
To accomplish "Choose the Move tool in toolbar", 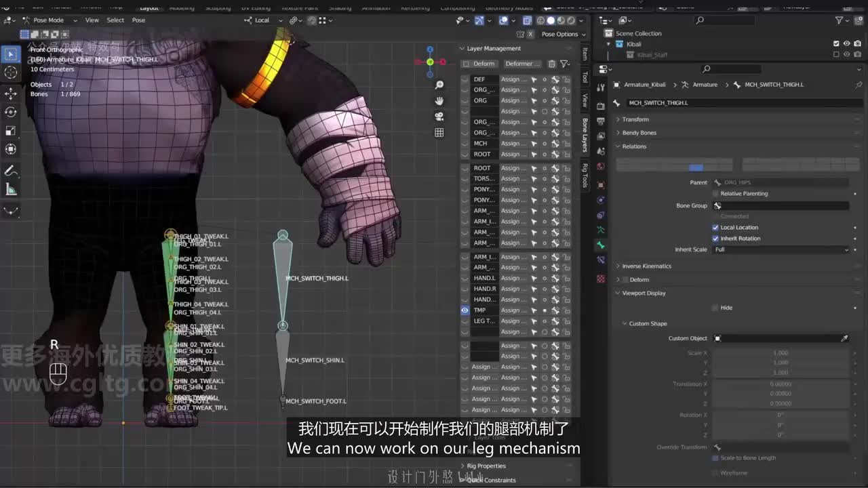I will pos(11,93).
